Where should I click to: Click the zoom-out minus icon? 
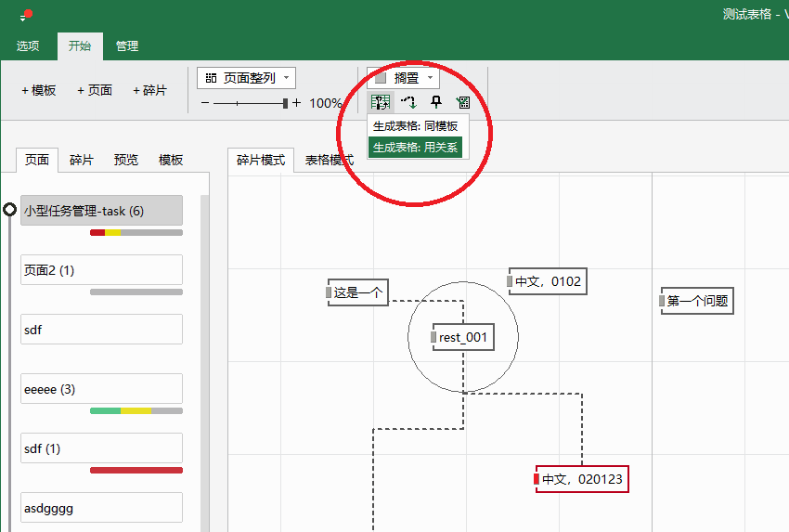(x=205, y=103)
